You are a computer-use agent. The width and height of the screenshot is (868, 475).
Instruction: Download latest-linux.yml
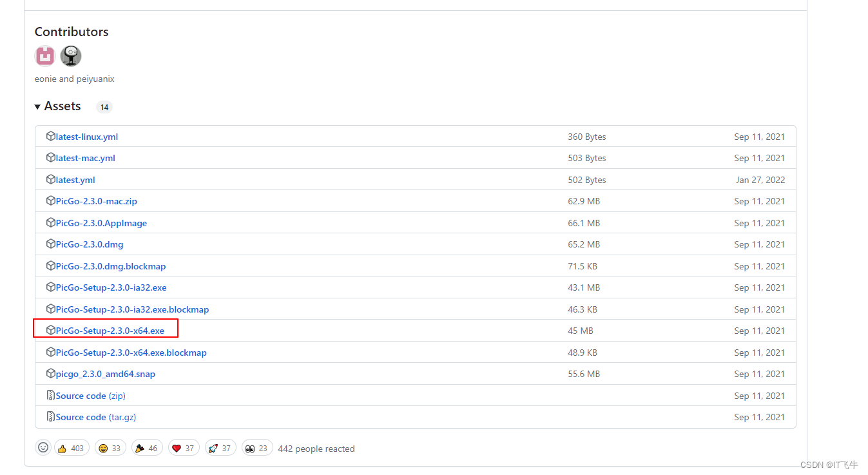[86, 137]
